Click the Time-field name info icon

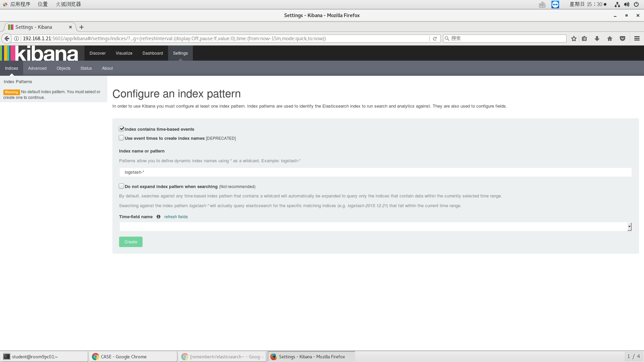coord(158,217)
